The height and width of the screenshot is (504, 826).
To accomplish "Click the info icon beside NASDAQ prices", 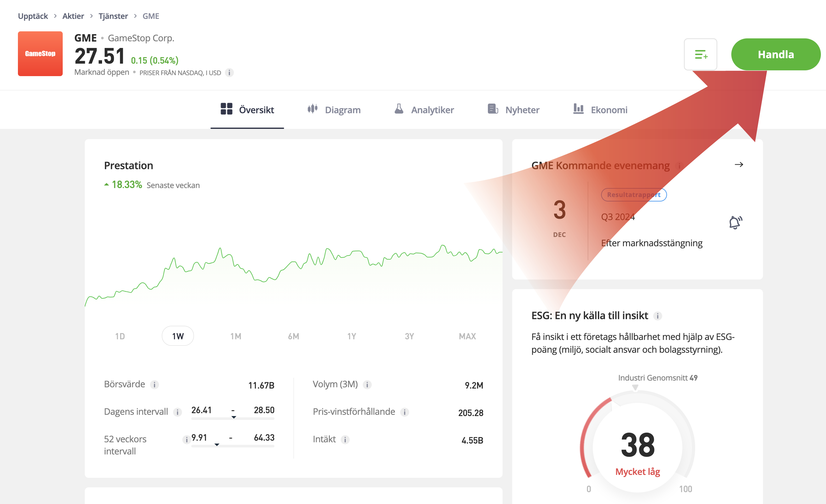I will [229, 73].
